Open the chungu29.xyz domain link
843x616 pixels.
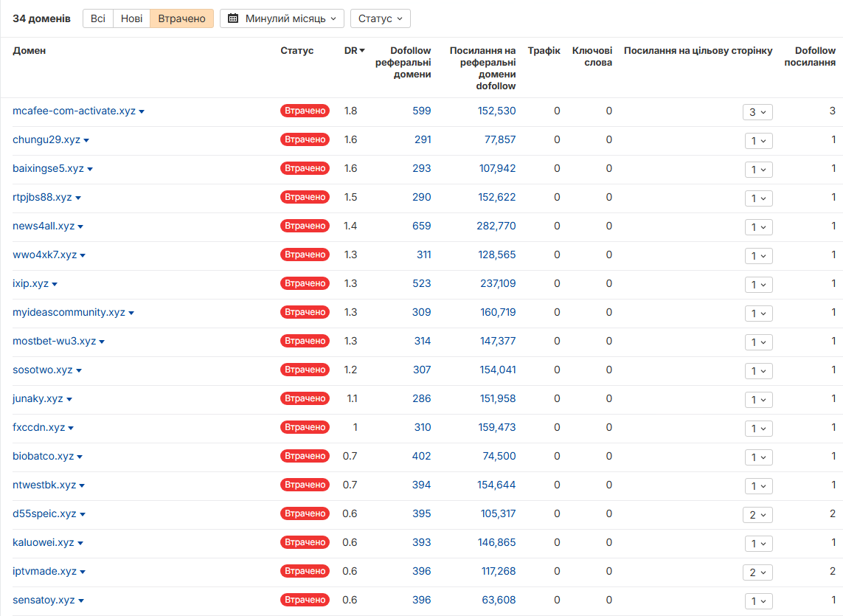(46, 140)
